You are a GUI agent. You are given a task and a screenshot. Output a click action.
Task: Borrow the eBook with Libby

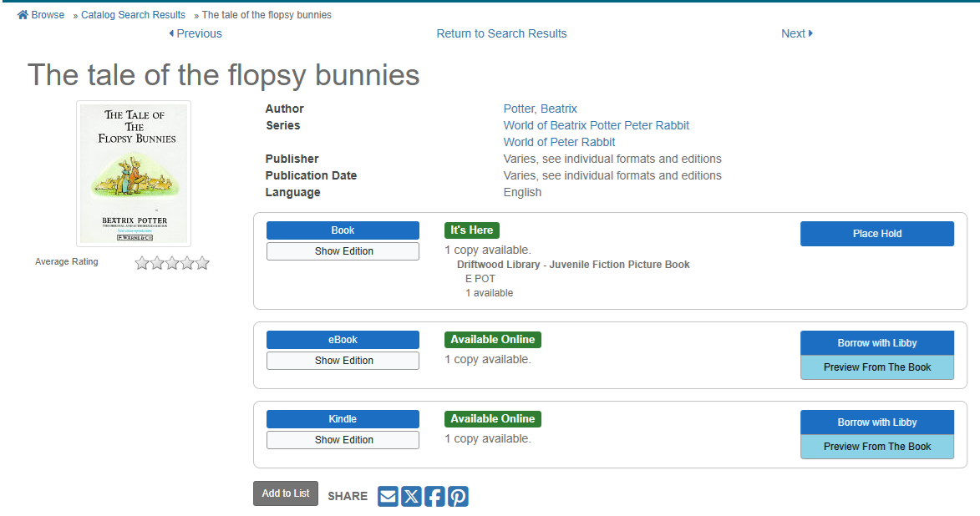tap(876, 343)
